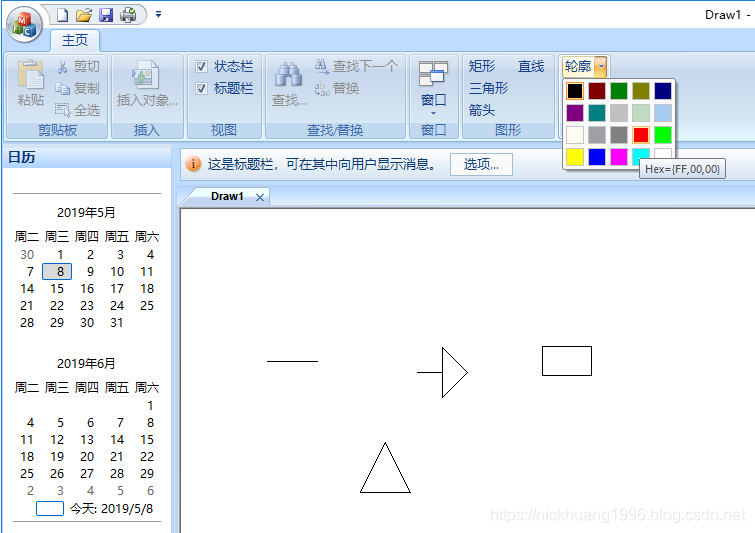Click the 粘贴 paste icon
Viewport: 755px width, 533px height.
(x=30, y=75)
